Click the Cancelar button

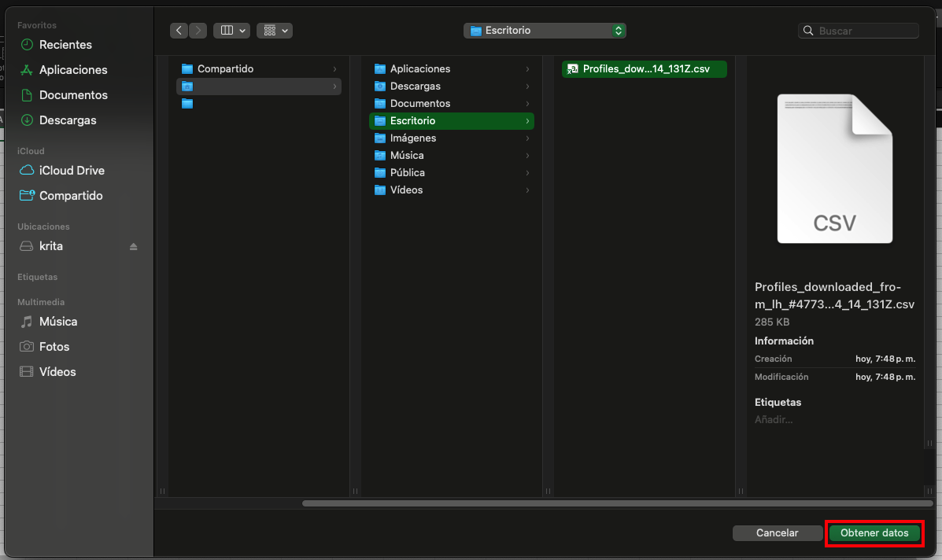pyautogui.click(x=777, y=533)
